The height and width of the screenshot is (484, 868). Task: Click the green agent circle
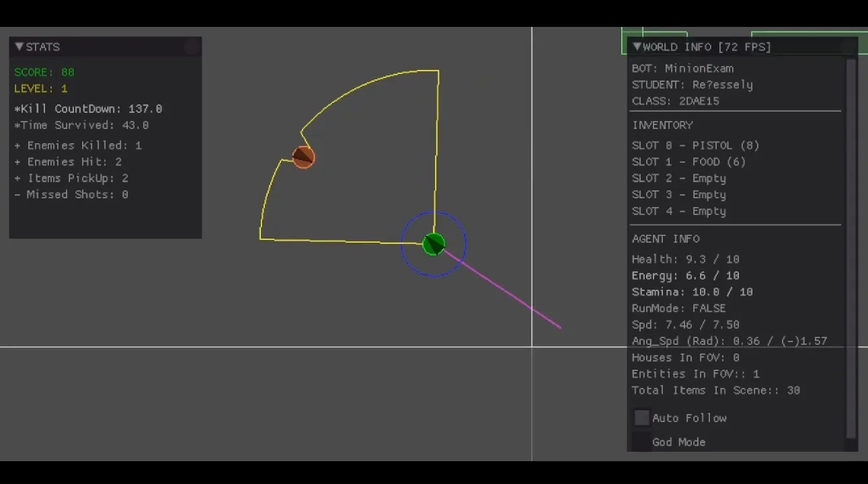tap(434, 244)
